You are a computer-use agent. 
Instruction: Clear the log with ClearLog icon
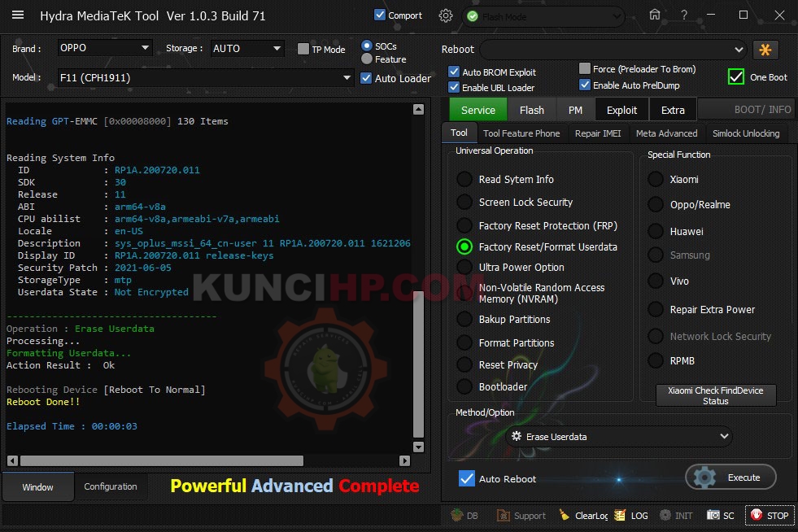point(564,515)
